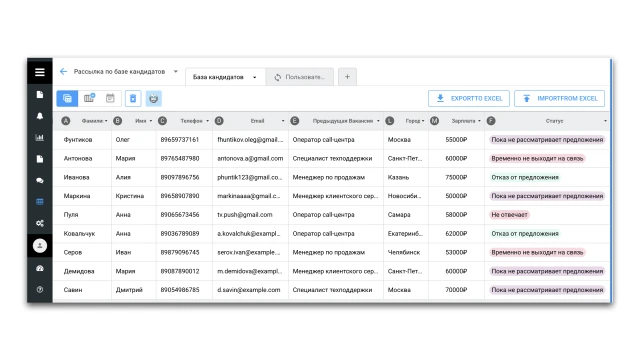
Task: Open the settings gears sidebar icon
Action: (x=40, y=223)
